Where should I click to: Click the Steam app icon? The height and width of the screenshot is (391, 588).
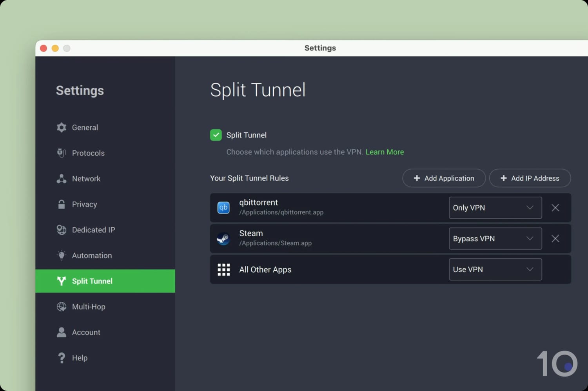pos(223,238)
